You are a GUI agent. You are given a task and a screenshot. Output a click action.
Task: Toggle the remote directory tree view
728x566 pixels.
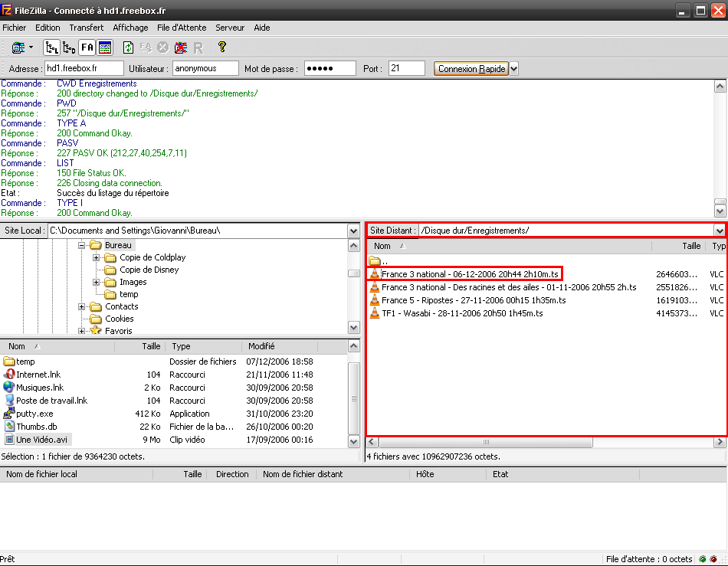69,47
